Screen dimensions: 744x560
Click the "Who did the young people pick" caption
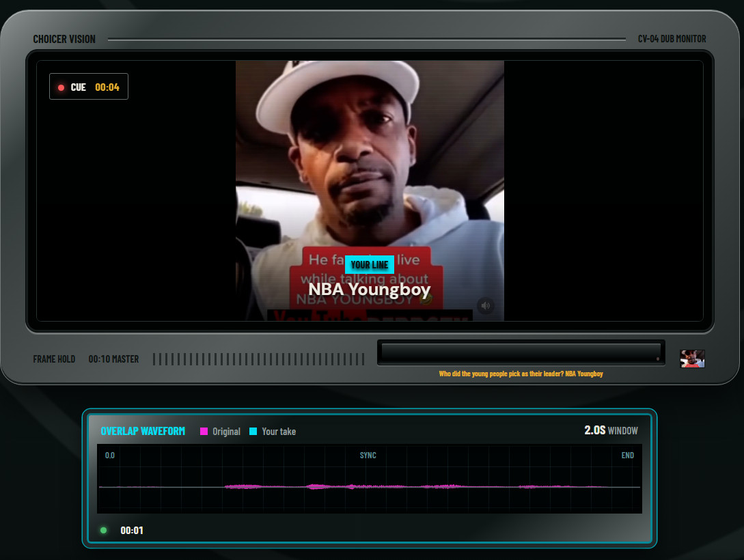(521, 374)
